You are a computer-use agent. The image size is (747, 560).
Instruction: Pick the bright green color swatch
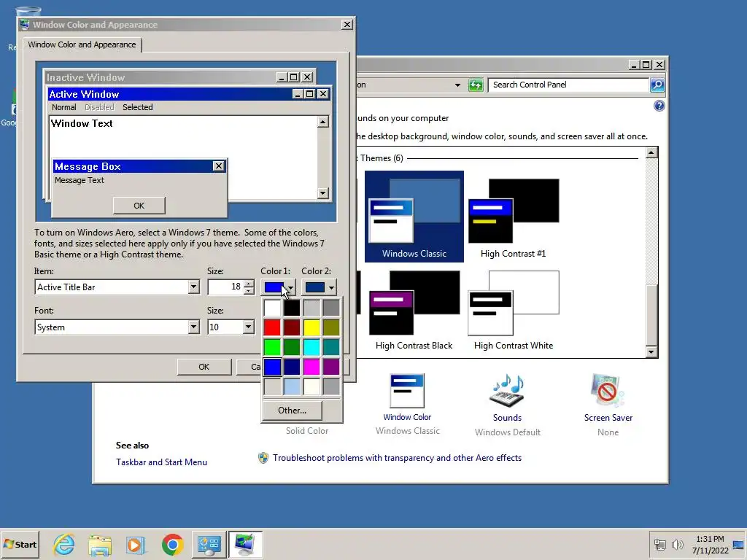(272, 346)
